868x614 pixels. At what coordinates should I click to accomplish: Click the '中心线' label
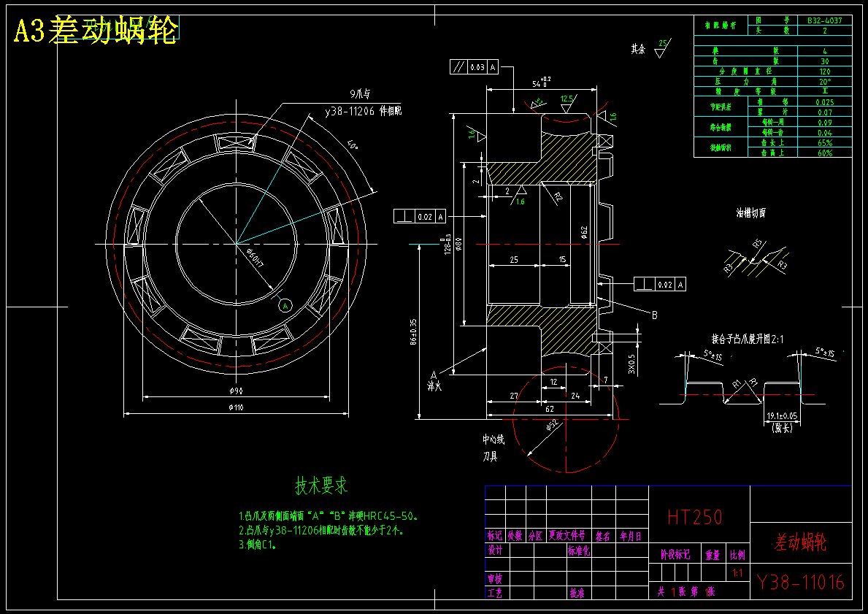pyautogui.click(x=493, y=440)
